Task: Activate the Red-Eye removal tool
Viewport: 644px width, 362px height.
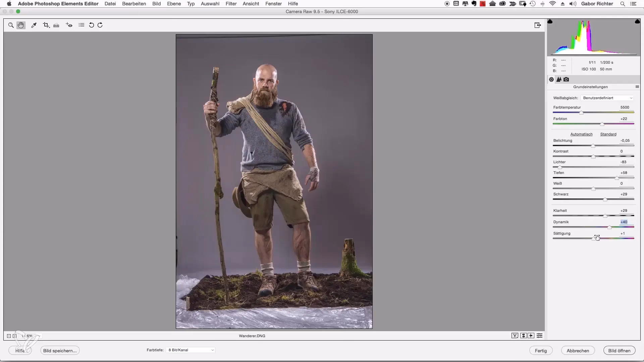Action: [x=69, y=25]
